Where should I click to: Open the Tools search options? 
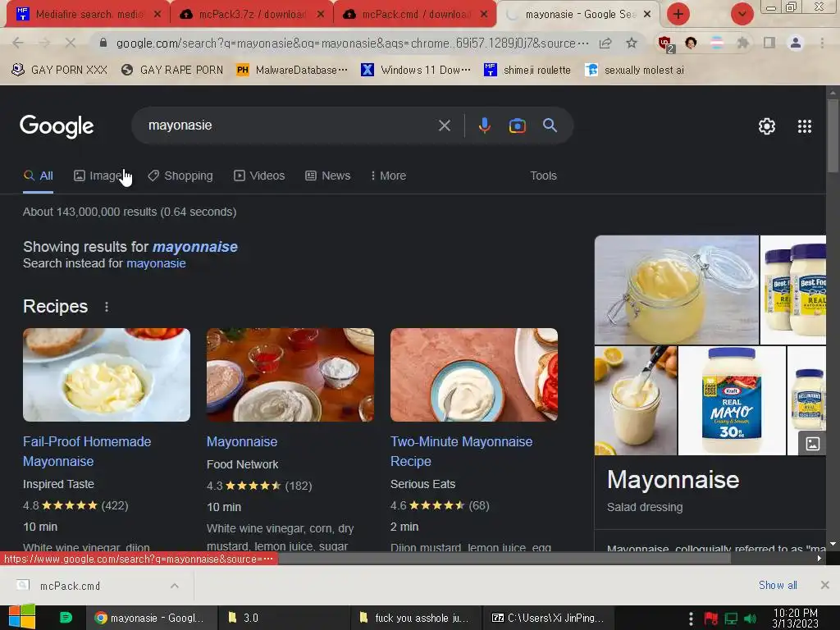point(543,176)
